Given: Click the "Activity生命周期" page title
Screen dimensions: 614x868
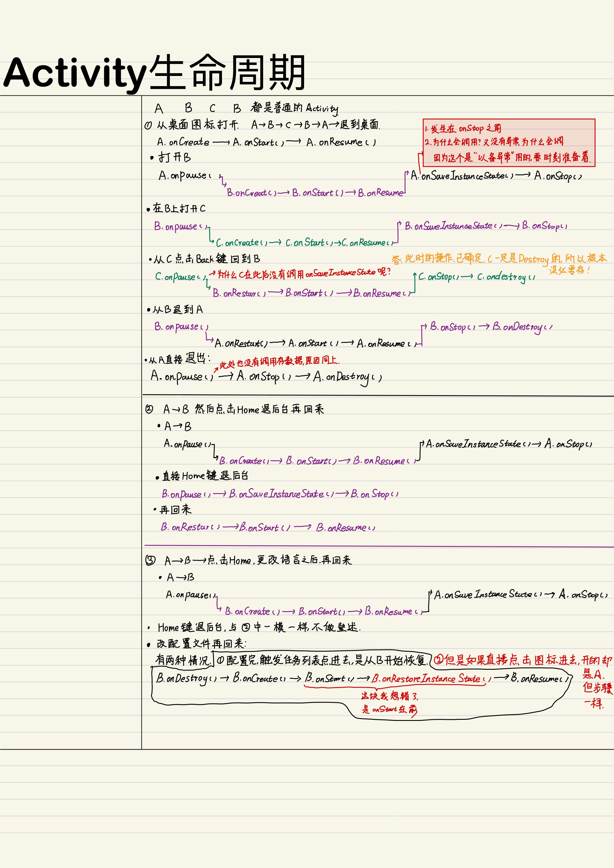Looking at the screenshot, I should click(x=154, y=73).
